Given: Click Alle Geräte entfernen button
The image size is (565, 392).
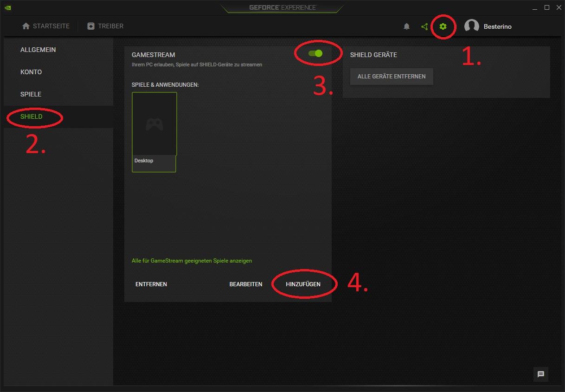Looking at the screenshot, I should tap(392, 77).
